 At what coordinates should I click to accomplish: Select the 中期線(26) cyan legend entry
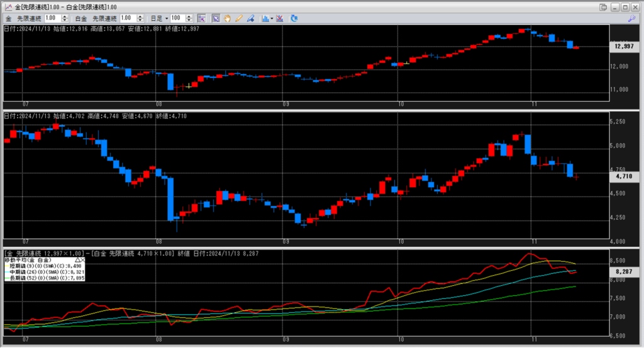pyautogui.click(x=45, y=271)
